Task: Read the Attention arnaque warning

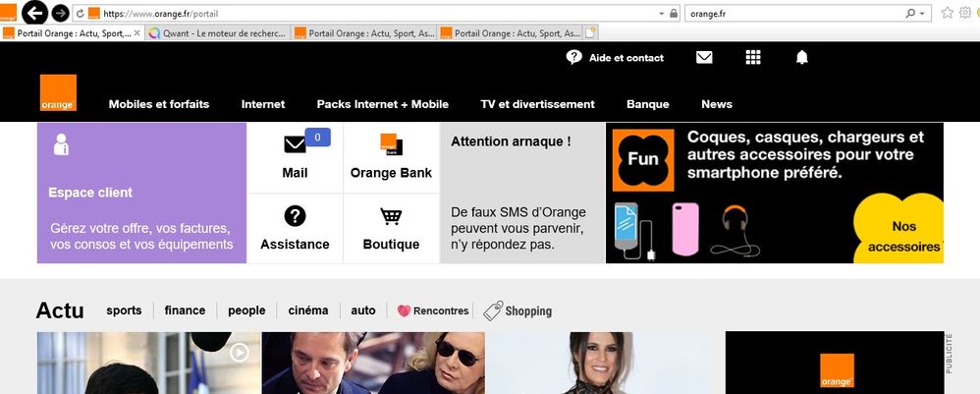Action: click(x=522, y=193)
